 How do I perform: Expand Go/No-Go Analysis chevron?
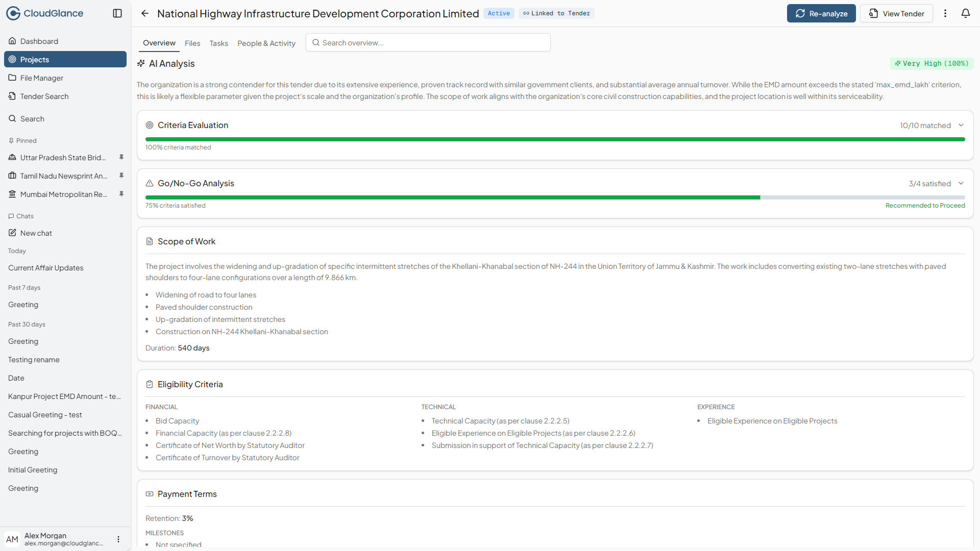click(961, 184)
